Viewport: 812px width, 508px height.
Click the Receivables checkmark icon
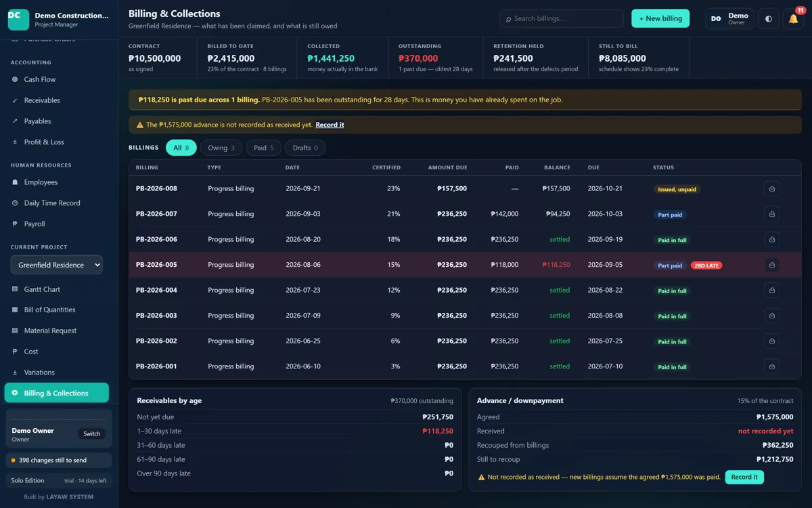point(15,100)
